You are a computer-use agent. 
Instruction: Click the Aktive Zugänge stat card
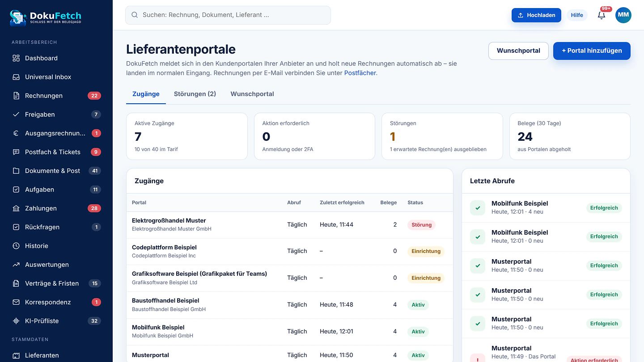click(x=187, y=136)
